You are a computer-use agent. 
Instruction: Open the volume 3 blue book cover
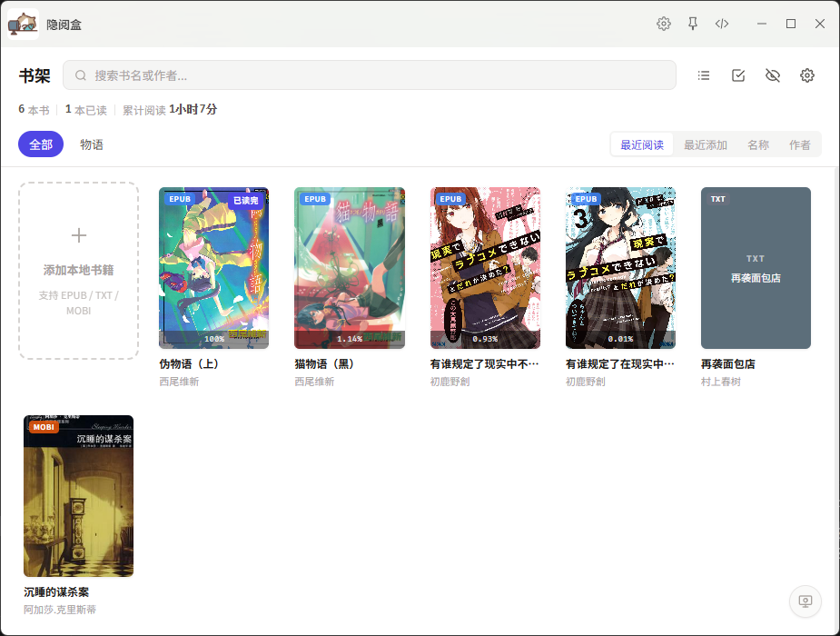click(x=620, y=268)
